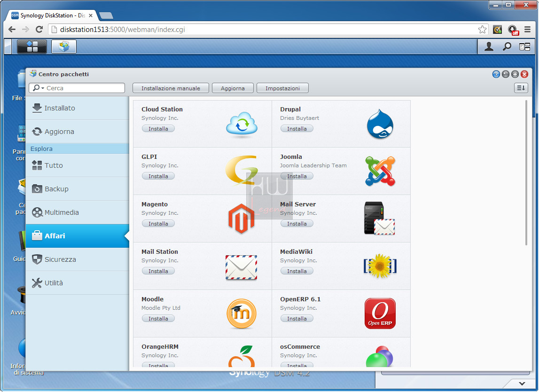The width and height of the screenshot is (539, 392).
Task: Install the Magento package
Action: 158,224
